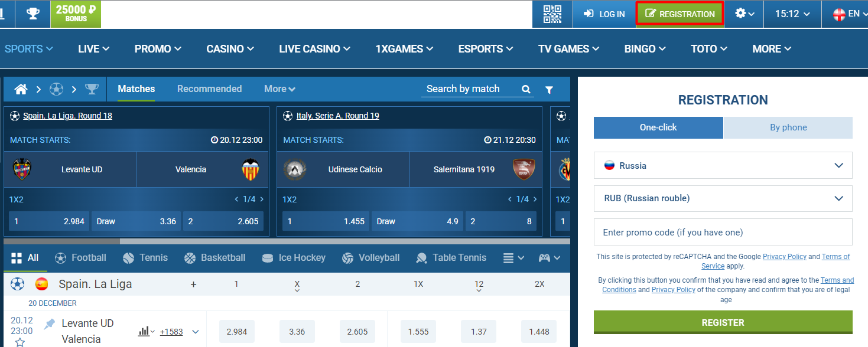Click the REGISTRATION button in top bar

point(680,14)
